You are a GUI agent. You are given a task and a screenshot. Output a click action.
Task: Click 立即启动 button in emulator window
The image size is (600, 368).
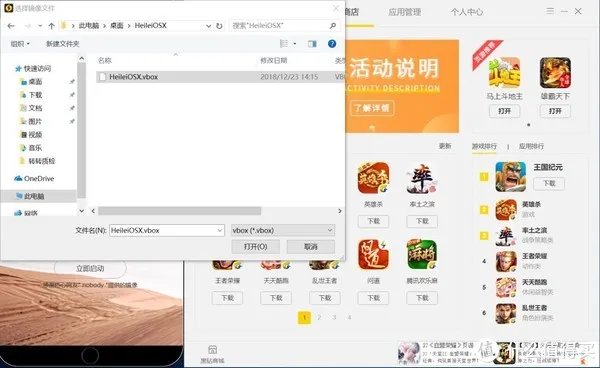tap(90, 269)
